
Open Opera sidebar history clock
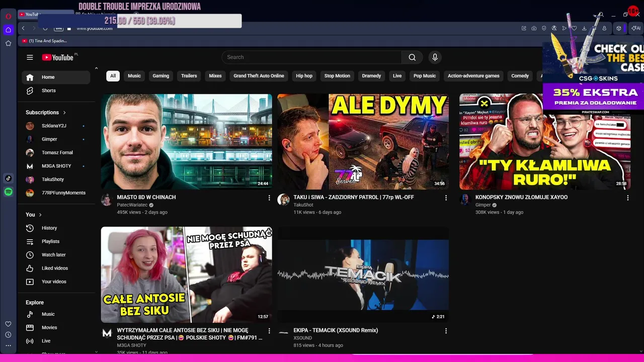coord(8,334)
